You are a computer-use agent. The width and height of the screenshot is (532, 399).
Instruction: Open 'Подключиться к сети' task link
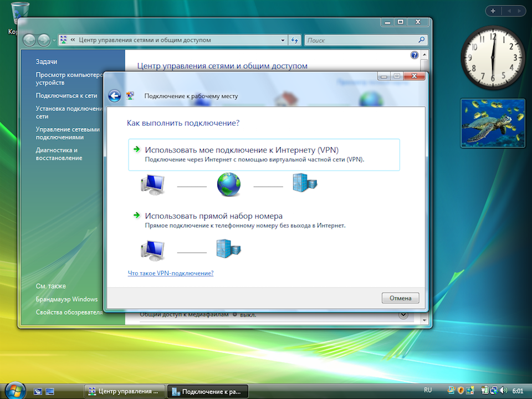pos(66,96)
